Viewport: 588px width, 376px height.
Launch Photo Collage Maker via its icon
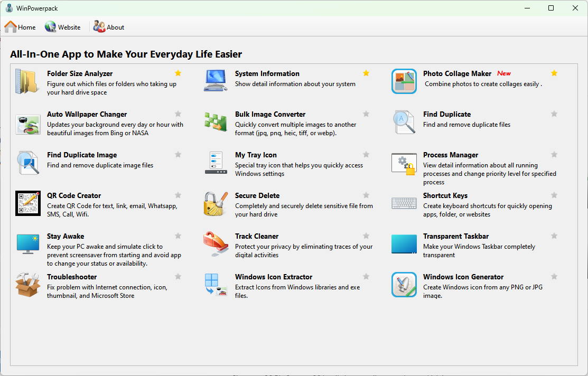[x=404, y=81]
